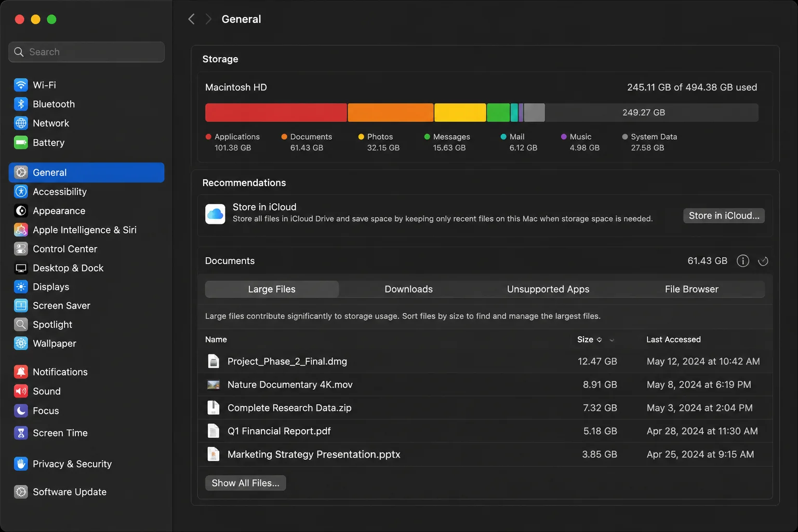Click the refresh icon beside Documents size
The width and height of the screenshot is (798, 532).
coord(763,261)
